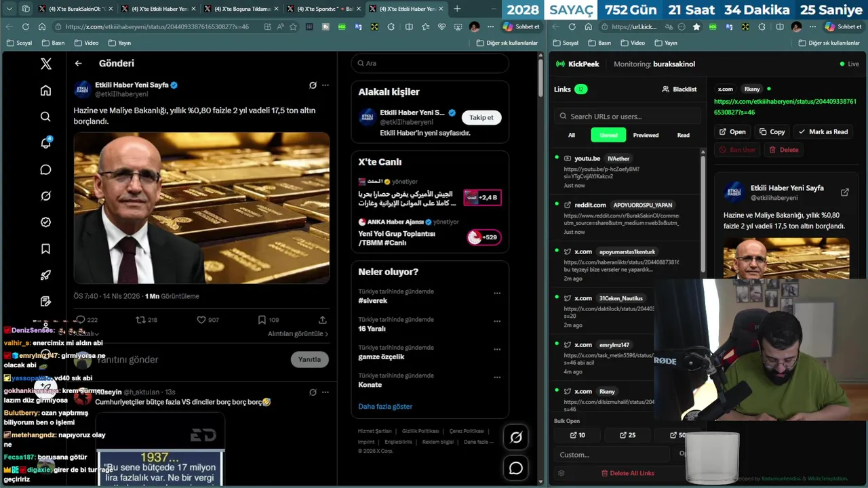
Task: Open the green tweet URL in KickPeek
Action: pos(785,107)
